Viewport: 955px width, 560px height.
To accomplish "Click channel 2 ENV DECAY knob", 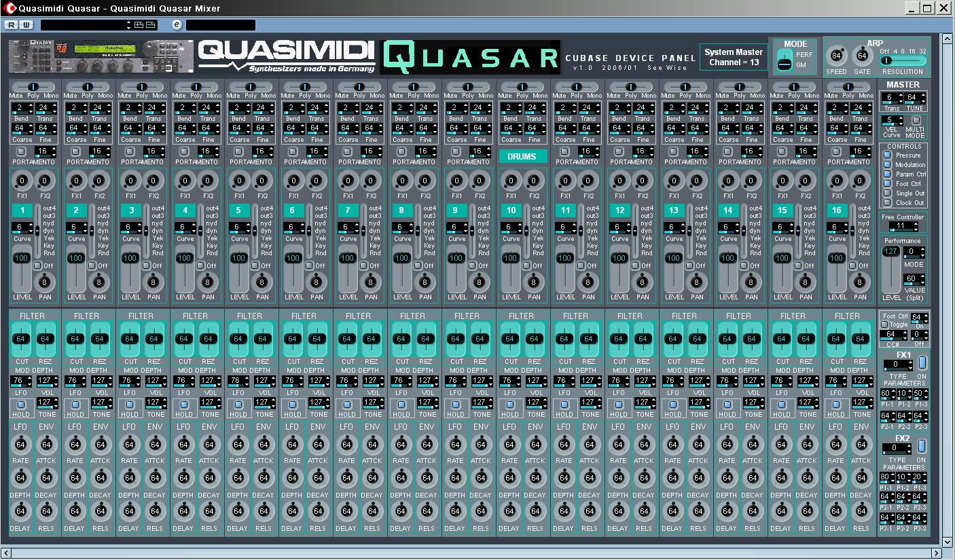I will 101,478.
